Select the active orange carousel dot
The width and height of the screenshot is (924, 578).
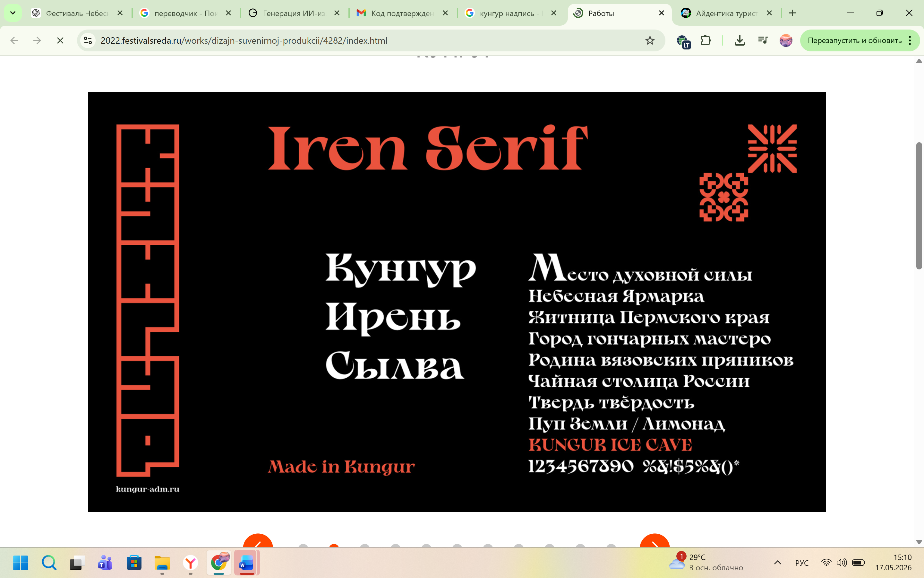pos(334,546)
